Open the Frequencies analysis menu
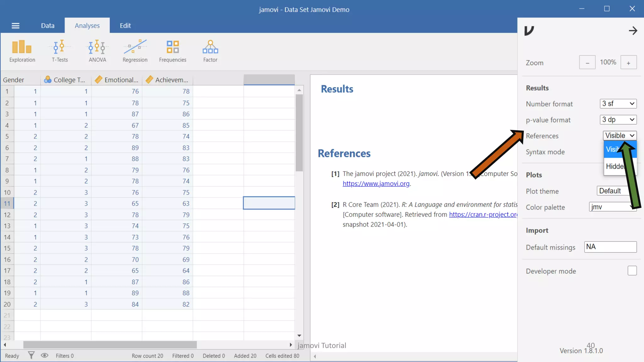 [x=173, y=51]
